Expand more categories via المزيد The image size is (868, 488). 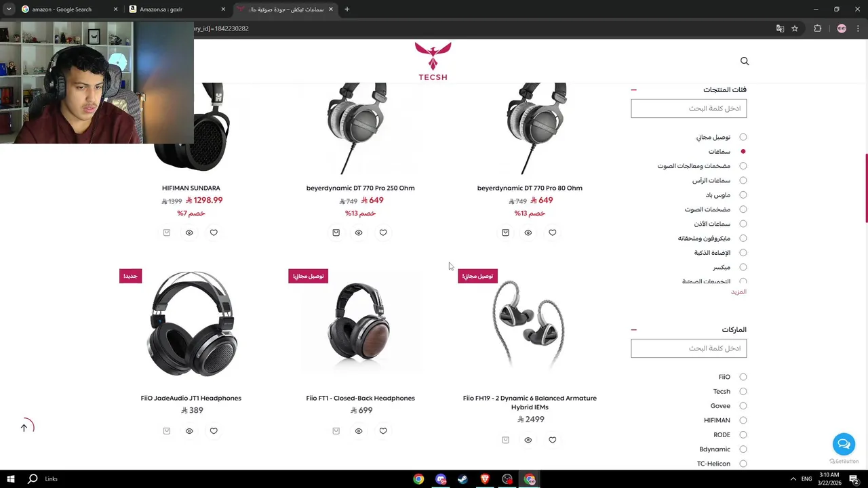click(738, 291)
